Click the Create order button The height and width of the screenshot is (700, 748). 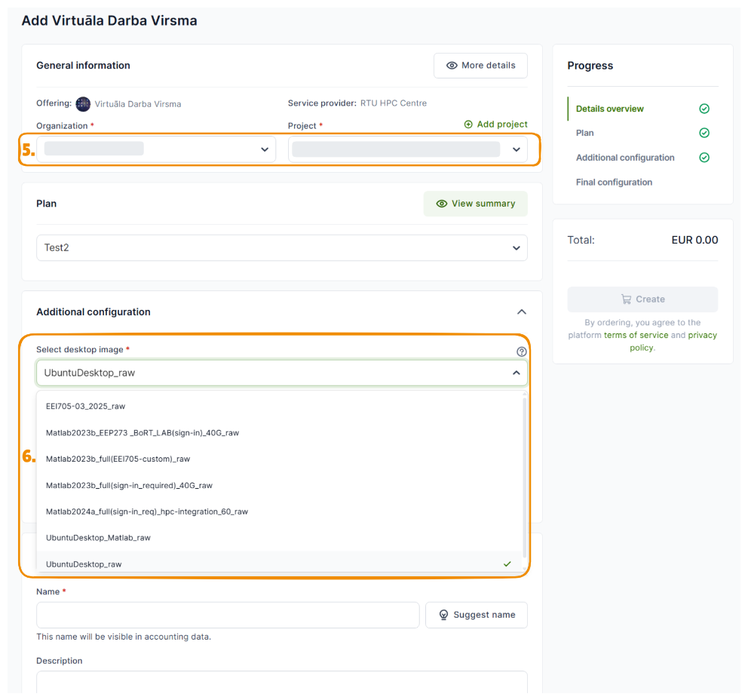(642, 299)
